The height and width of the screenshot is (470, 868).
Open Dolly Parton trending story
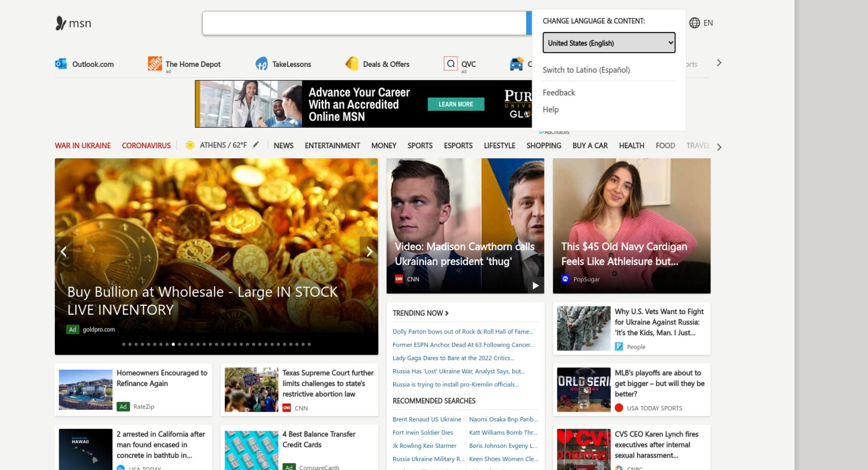tap(463, 331)
